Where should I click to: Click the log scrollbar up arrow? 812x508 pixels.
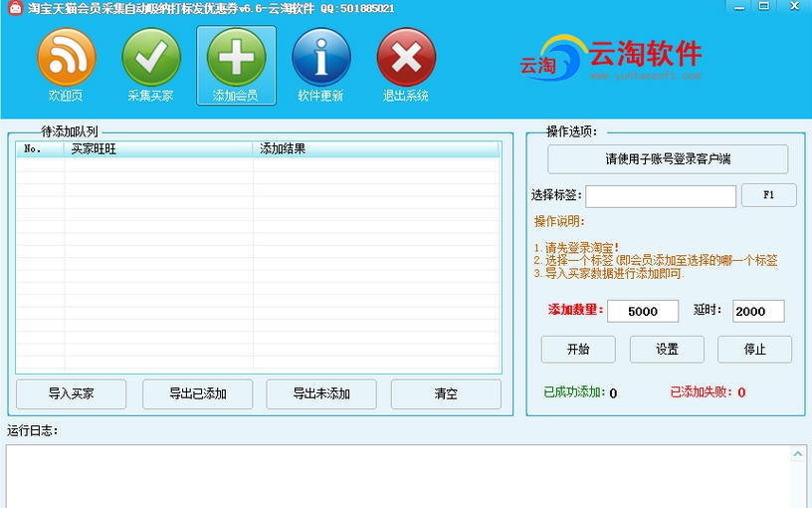[x=798, y=454]
